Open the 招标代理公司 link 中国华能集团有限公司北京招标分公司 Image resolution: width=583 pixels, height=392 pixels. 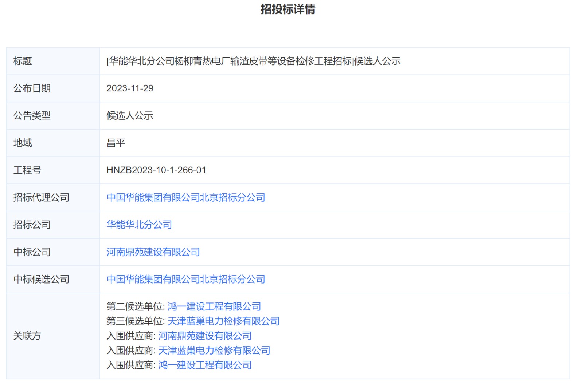click(185, 197)
